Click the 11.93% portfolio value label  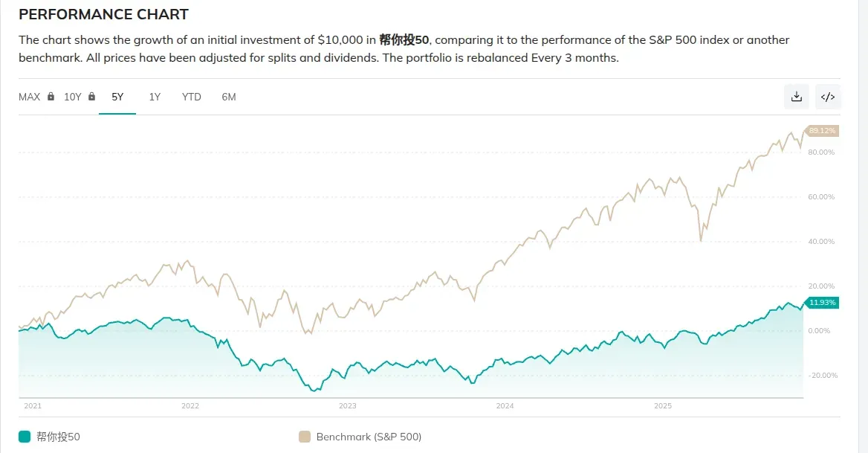(x=823, y=303)
